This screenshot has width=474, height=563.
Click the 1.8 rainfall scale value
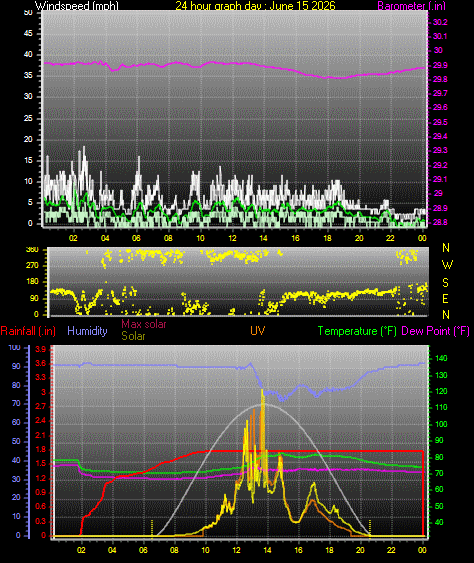tap(41, 450)
